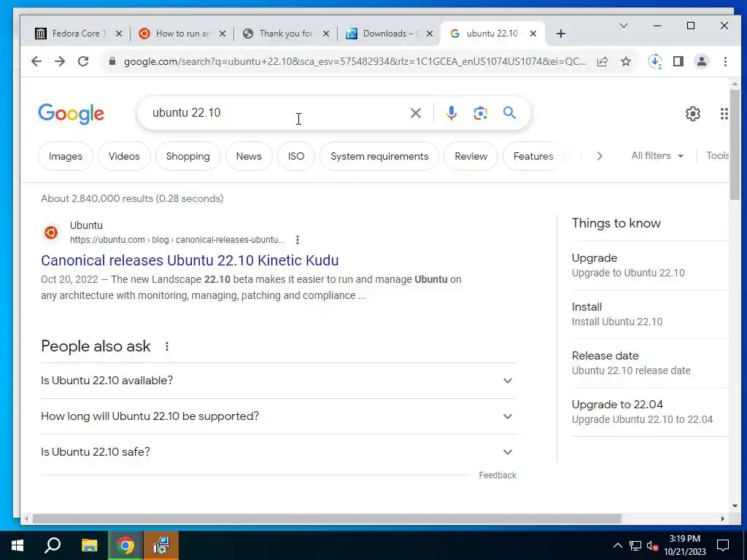The width and height of the screenshot is (747, 560).
Task: Click the Ubuntu result favicon
Action: coord(51,233)
